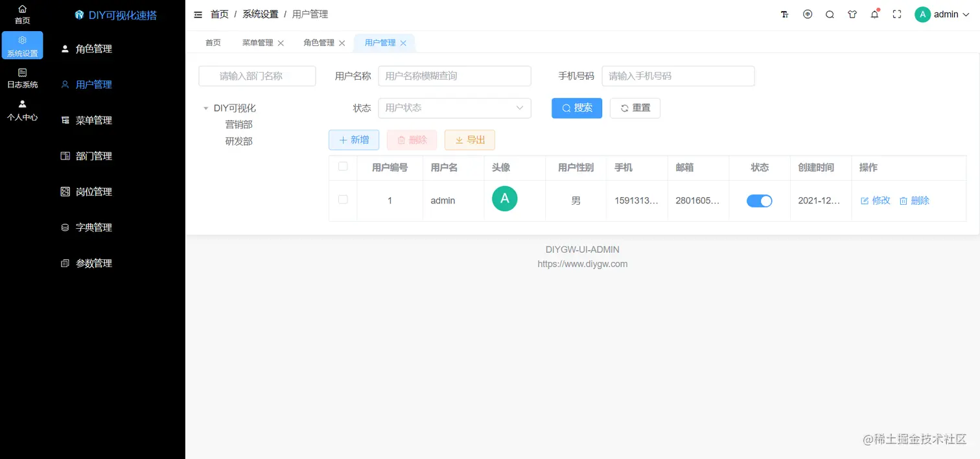
Task: Click the 新增 button
Action: [x=354, y=140]
